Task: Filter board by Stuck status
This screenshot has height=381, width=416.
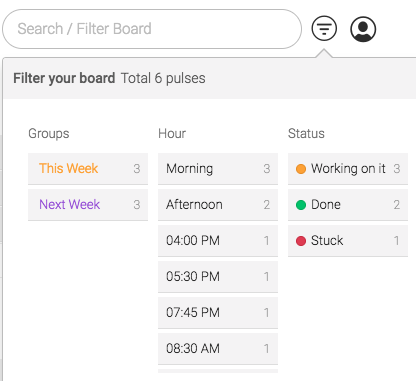Action: tap(348, 241)
